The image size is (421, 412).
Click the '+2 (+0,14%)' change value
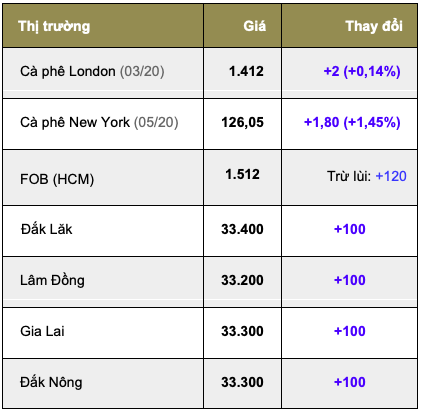click(x=362, y=71)
